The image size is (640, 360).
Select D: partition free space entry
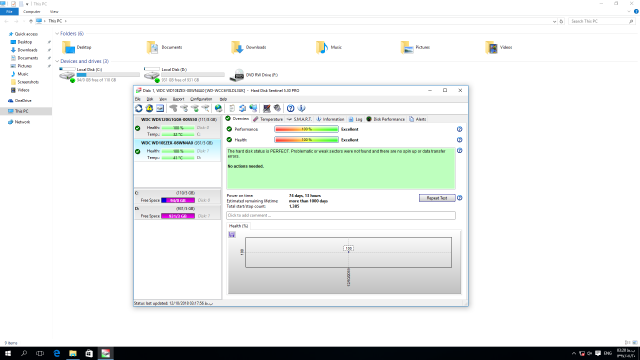click(x=178, y=212)
